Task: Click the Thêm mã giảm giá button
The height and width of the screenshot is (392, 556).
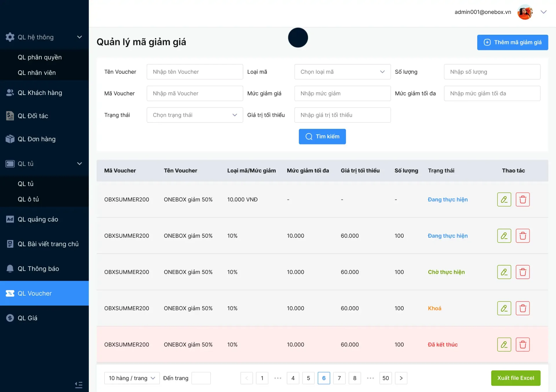Action: pyautogui.click(x=512, y=42)
